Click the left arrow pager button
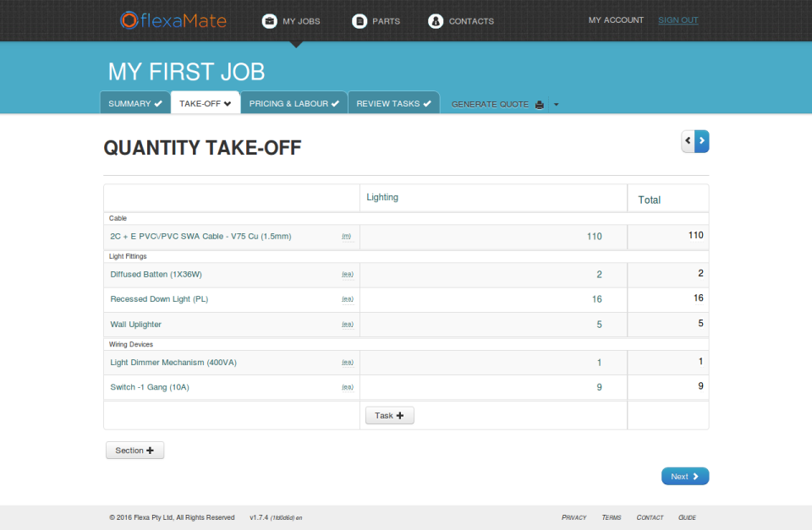Image resolution: width=812 pixels, height=530 pixels. (688, 141)
